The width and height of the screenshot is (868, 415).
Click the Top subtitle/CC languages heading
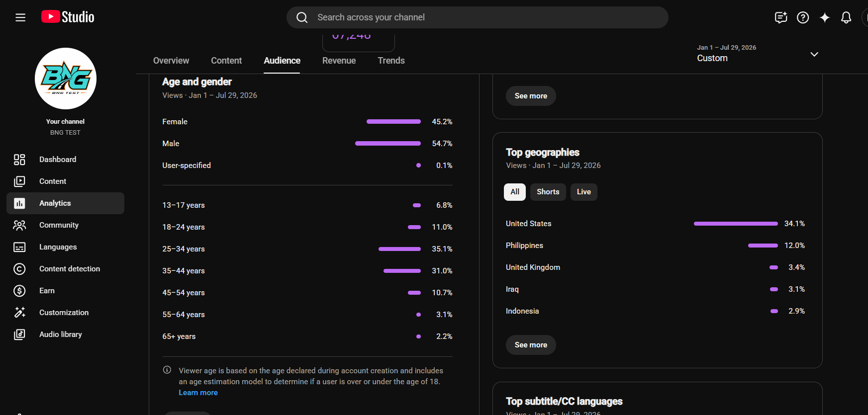point(564,401)
